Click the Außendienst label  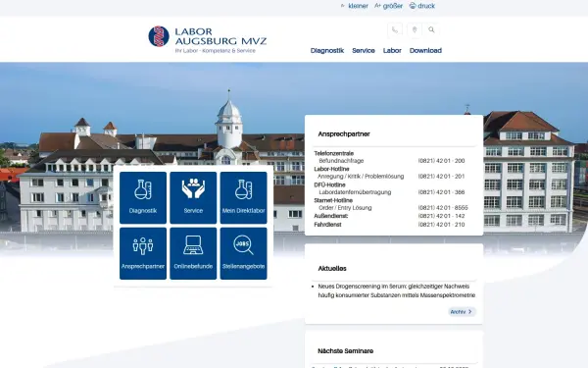click(x=331, y=216)
